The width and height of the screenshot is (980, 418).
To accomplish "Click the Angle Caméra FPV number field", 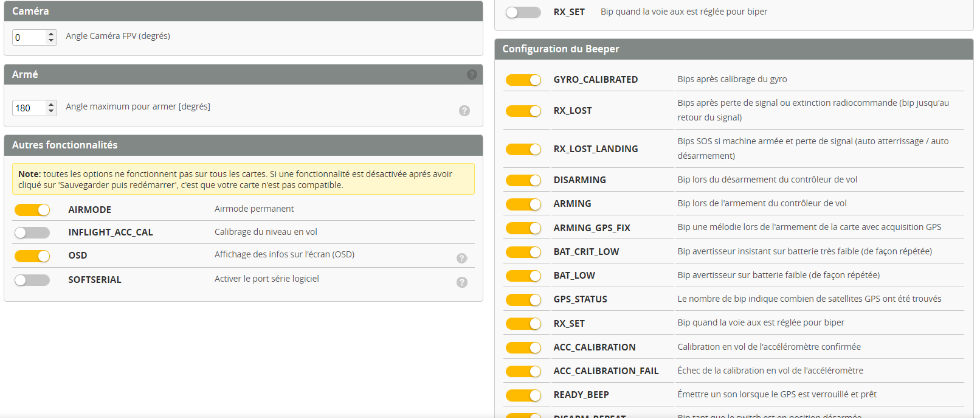I will [x=29, y=38].
